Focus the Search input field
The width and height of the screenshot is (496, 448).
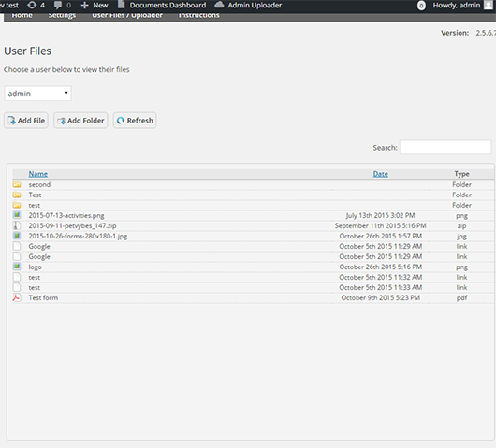pyautogui.click(x=445, y=148)
